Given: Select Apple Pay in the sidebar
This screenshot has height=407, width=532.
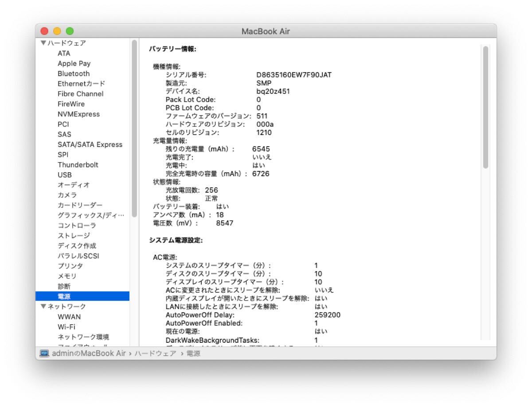Looking at the screenshot, I should click(x=74, y=63).
